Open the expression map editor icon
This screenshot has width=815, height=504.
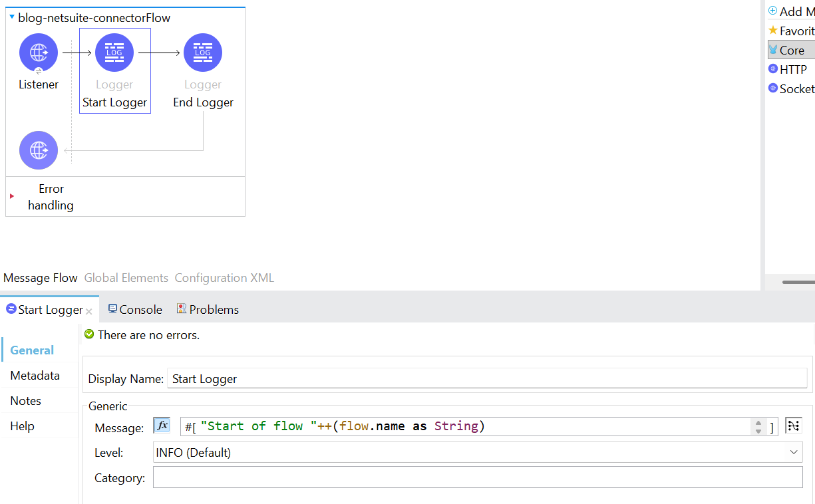pyautogui.click(x=793, y=426)
